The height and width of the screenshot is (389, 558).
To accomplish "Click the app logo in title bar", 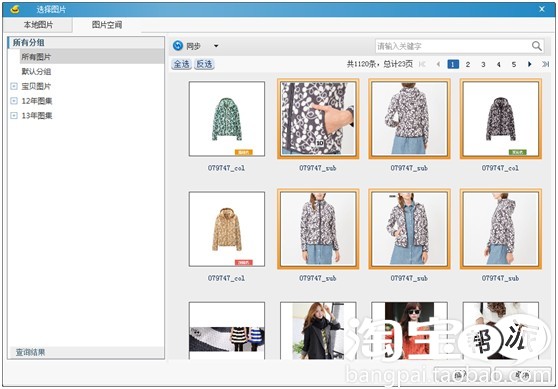I will [x=15, y=10].
